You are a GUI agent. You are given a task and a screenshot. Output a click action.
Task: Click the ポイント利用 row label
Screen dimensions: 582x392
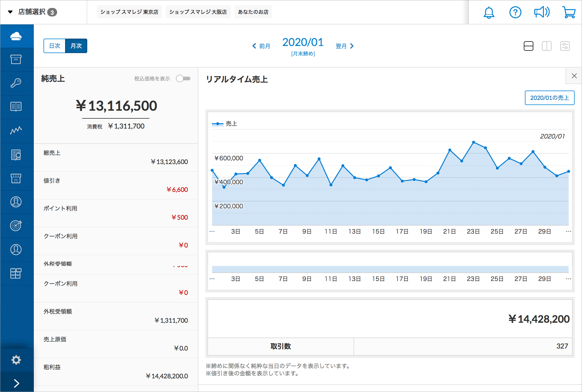click(60, 208)
